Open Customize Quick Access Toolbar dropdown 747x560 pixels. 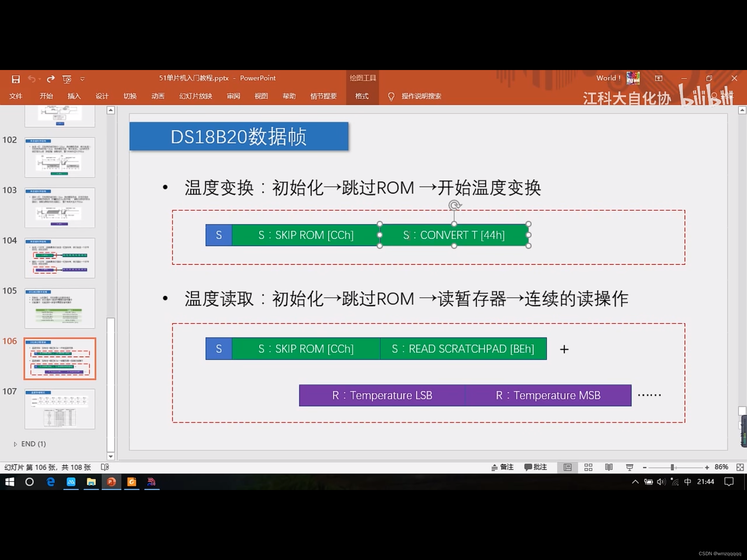[x=82, y=79]
